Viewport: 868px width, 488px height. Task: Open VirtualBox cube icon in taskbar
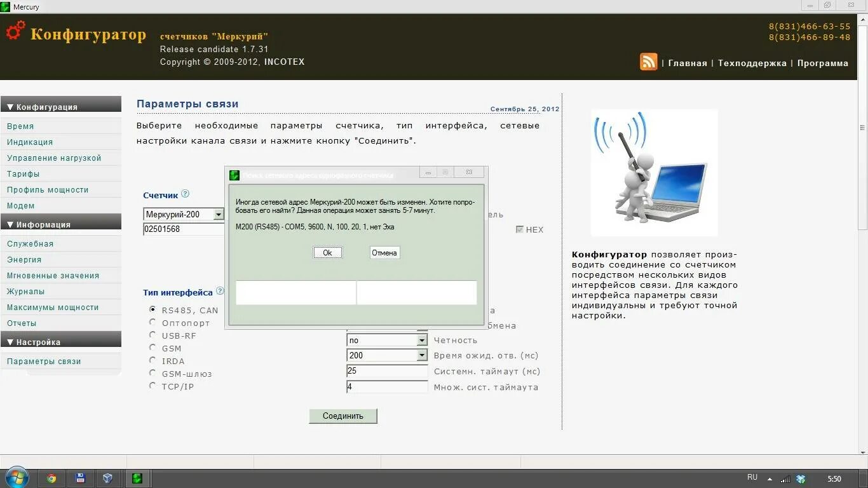(107, 478)
